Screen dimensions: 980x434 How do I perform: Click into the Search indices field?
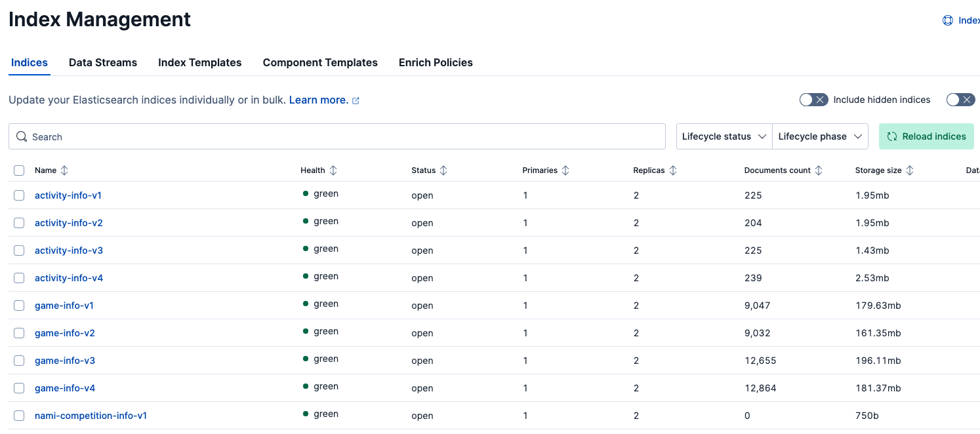(x=341, y=136)
